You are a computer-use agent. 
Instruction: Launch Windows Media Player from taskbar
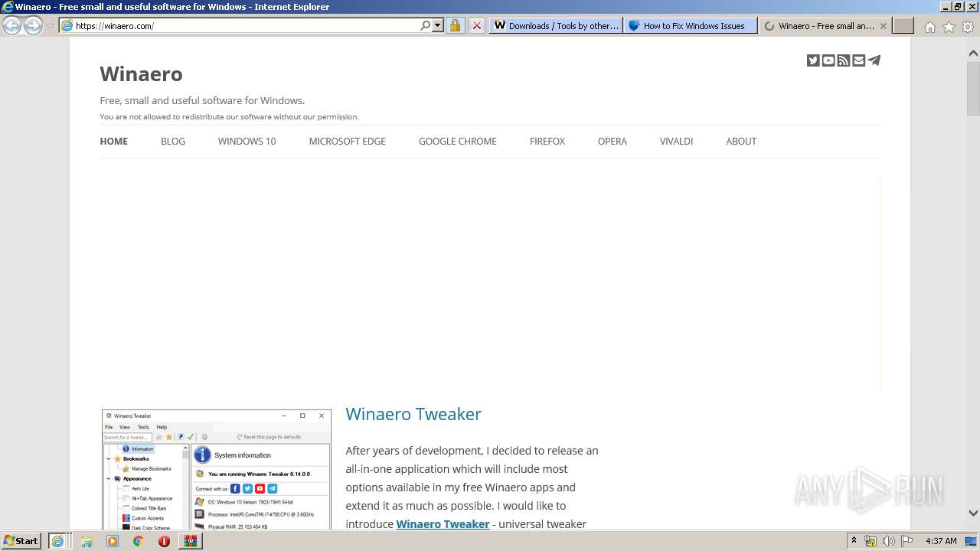coord(113,541)
